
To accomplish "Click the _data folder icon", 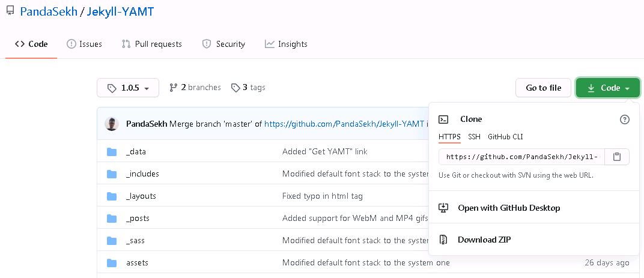I will (x=112, y=152).
